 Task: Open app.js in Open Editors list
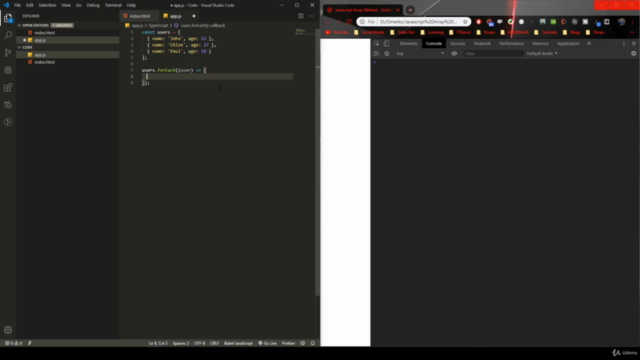(40, 40)
